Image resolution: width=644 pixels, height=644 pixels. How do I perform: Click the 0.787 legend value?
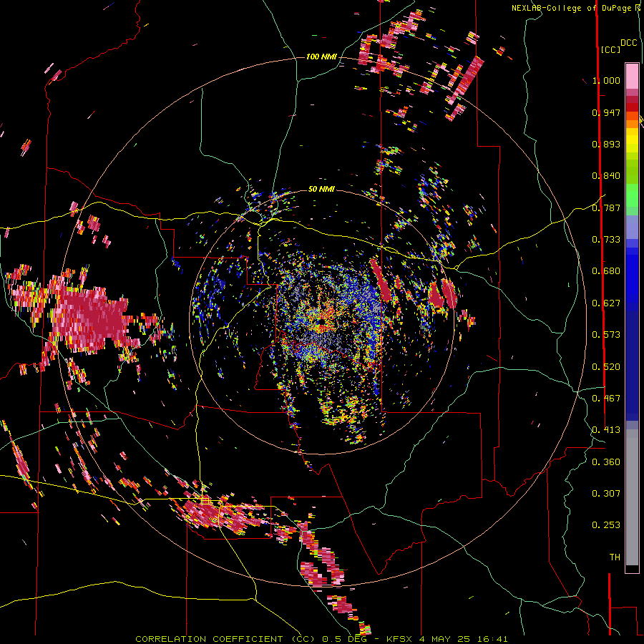[x=606, y=208]
